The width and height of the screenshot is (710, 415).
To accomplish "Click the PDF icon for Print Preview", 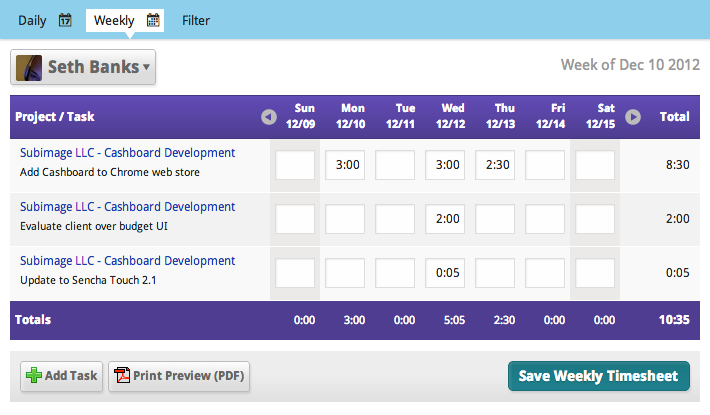I will click(122, 376).
